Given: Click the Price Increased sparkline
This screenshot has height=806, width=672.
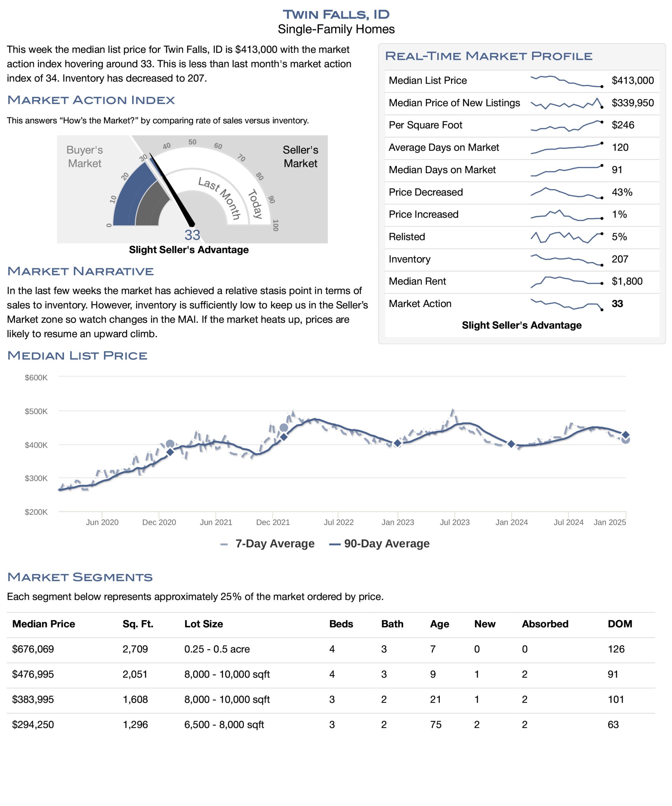Looking at the screenshot, I should [x=567, y=215].
